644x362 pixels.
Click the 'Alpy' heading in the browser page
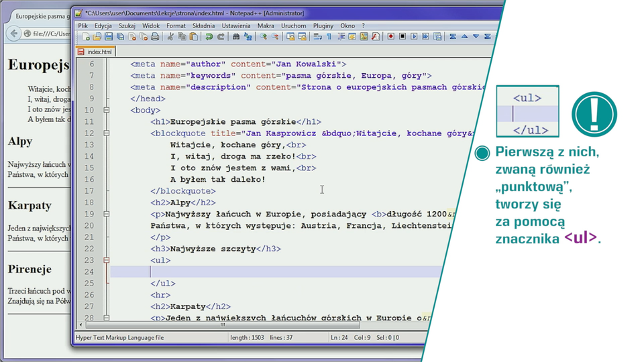[20, 141]
